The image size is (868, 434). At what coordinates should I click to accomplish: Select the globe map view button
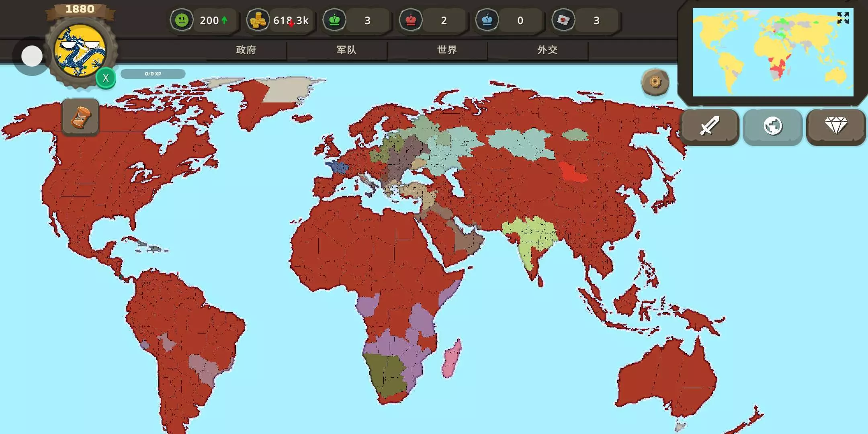[772, 126]
